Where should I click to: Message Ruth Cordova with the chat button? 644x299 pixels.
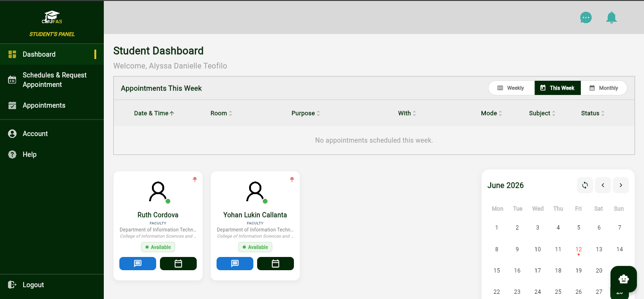[138, 264]
